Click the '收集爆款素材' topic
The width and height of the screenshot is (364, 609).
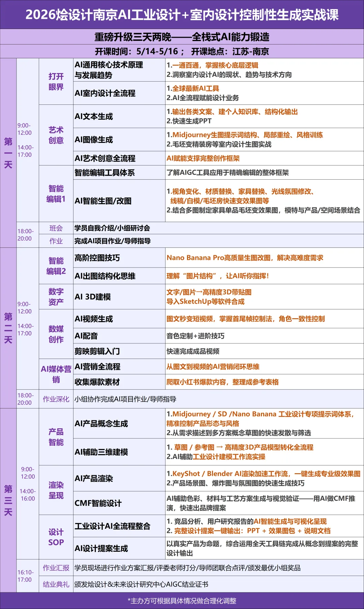(x=97, y=382)
